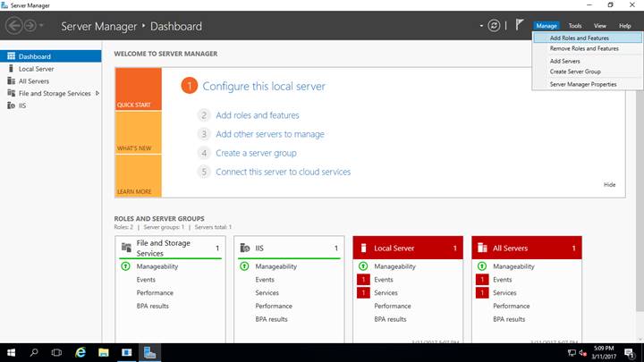The width and height of the screenshot is (644, 362).
Task: Open dropdown arrow left of refresh icon
Action: click(x=481, y=26)
